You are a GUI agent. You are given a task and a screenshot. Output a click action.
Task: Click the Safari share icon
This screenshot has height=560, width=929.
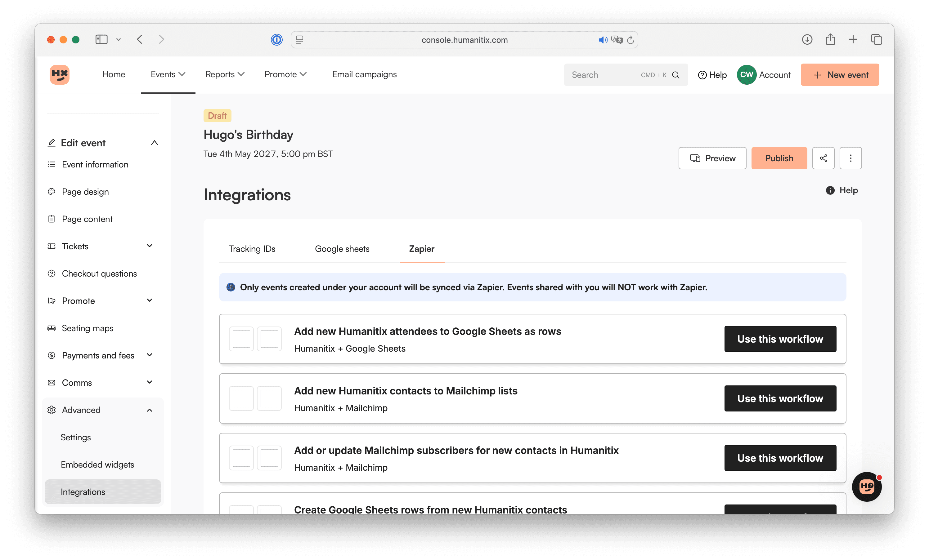click(x=830, y=39)
